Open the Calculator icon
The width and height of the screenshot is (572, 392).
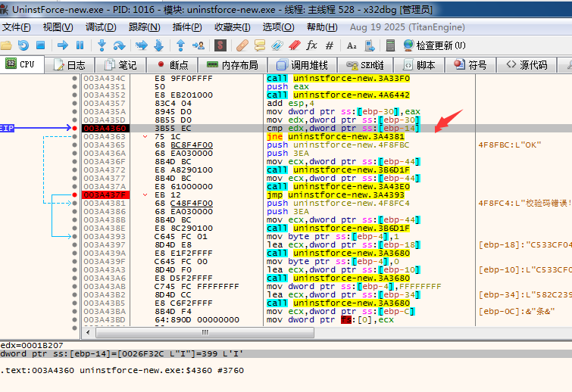click(x=390, y=45)
